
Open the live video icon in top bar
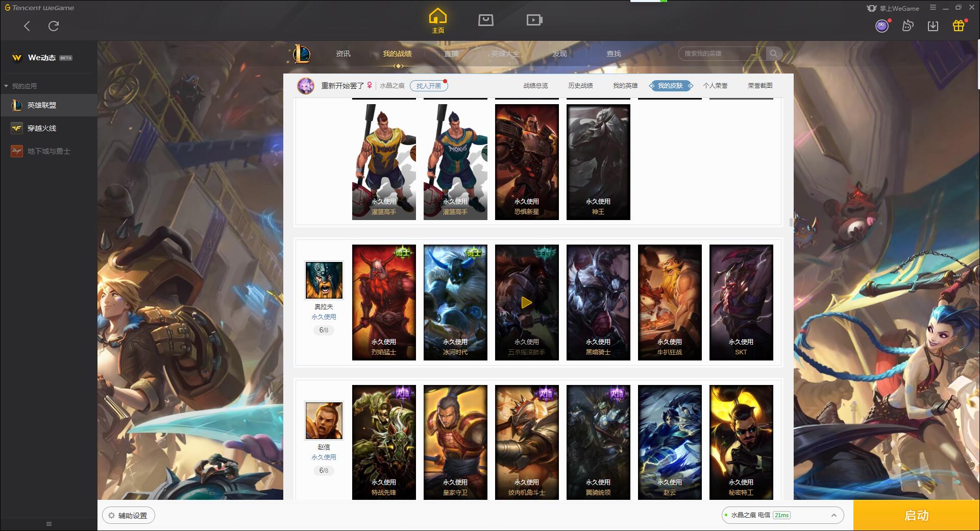tap(534, 20)
